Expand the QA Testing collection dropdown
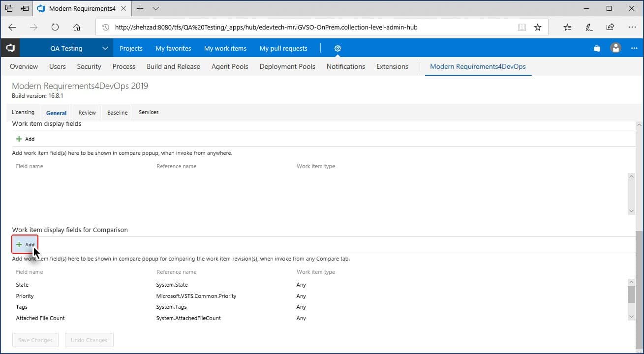The width and height of the screenshot is (644, 354). [105, 48]
